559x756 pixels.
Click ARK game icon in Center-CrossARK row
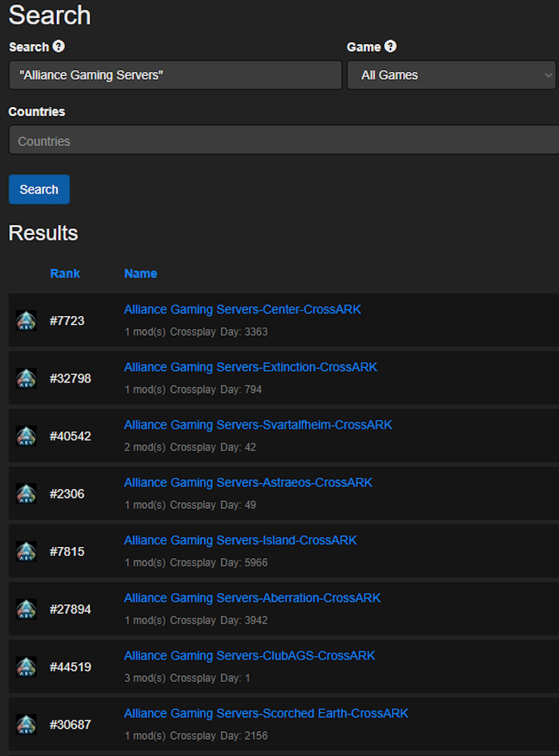[26, 320]
